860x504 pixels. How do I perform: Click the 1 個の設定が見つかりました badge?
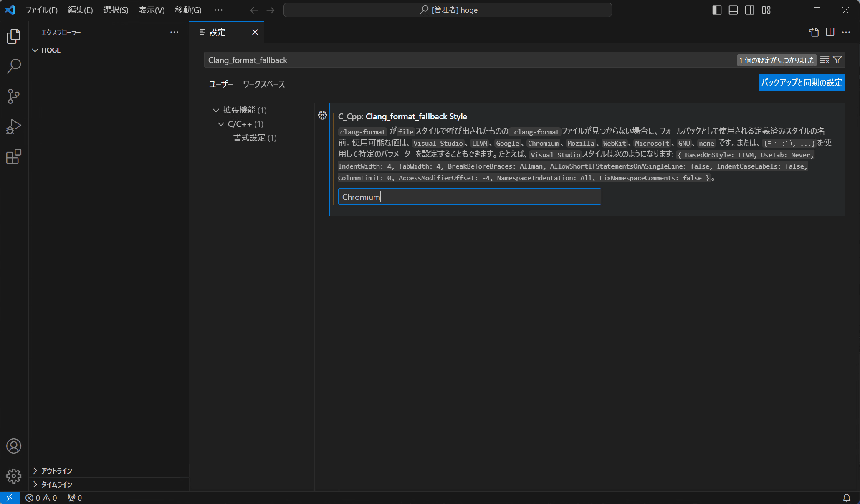(777, 60)
